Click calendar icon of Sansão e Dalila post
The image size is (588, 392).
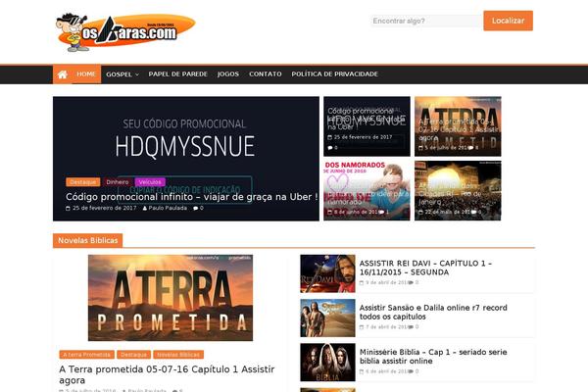click(x=362, y=327)
